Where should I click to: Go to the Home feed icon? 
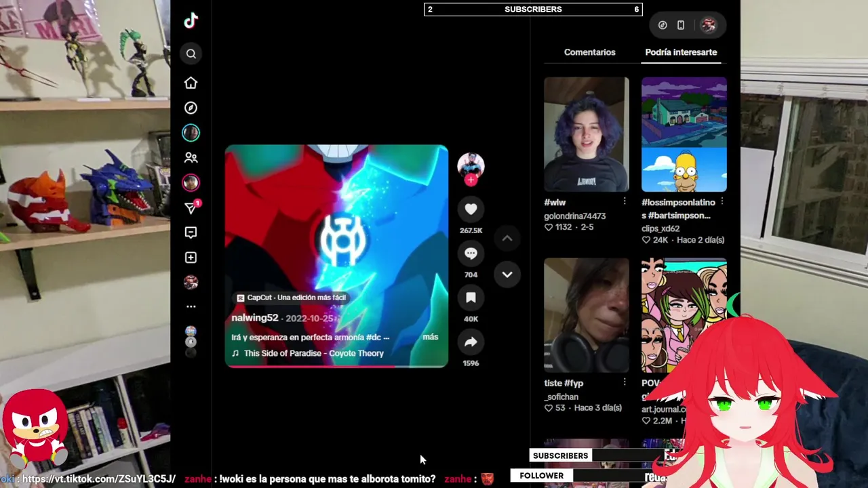(x=191, y=83)
